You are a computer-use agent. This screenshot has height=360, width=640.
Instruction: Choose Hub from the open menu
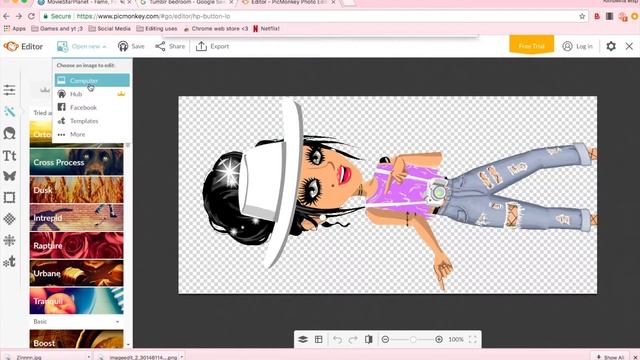tap(92, 94)
